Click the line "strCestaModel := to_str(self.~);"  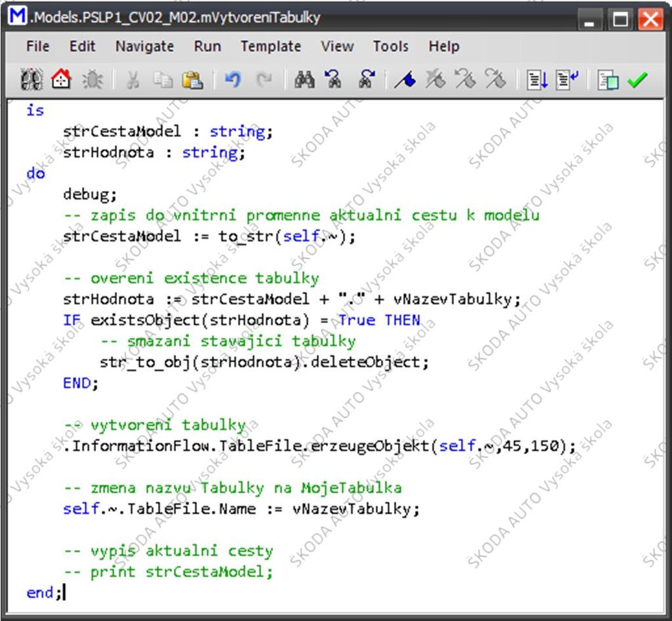tap(209, 236)
